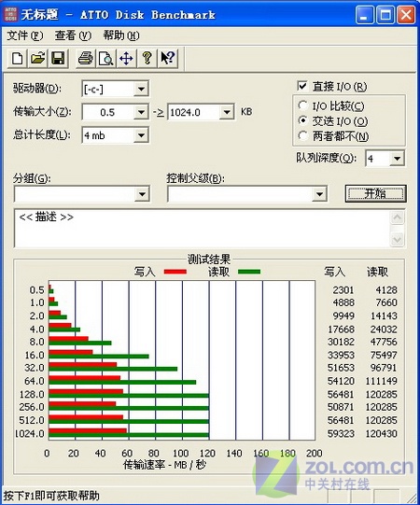Click the read value 47756
This screenshot has width=420, height=505.
(384, 342)
